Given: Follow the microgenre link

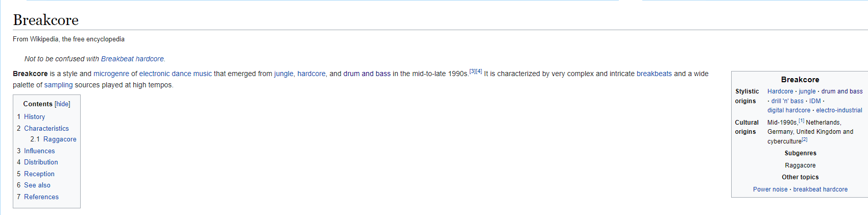Looking at the screenshot, I should pos(111,74).
